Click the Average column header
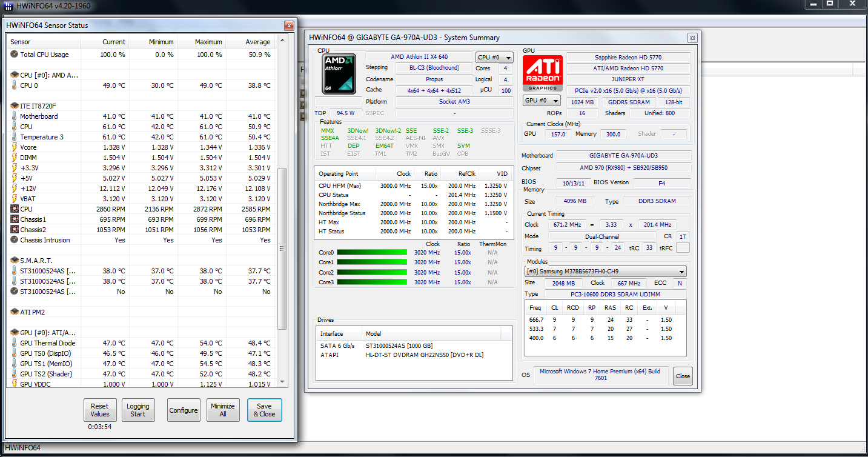Screen dimensions: 868x457 pyautogui.click(x=250, y=42)
